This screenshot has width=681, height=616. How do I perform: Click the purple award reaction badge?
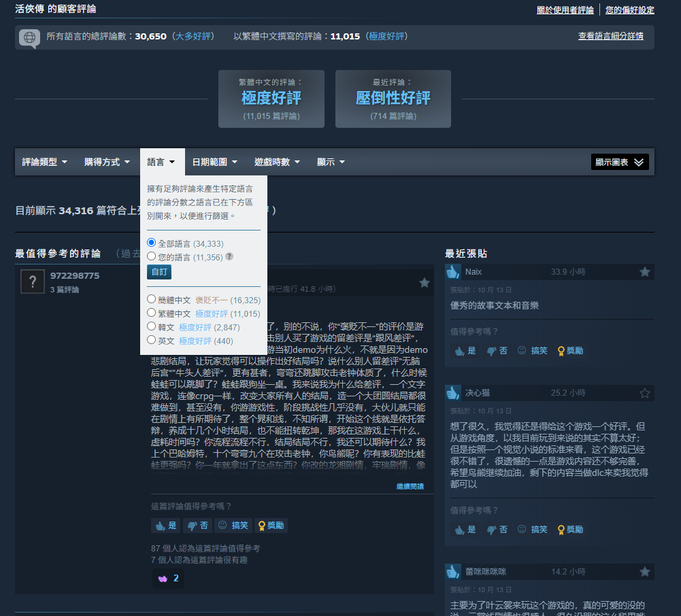coord(168,578)
